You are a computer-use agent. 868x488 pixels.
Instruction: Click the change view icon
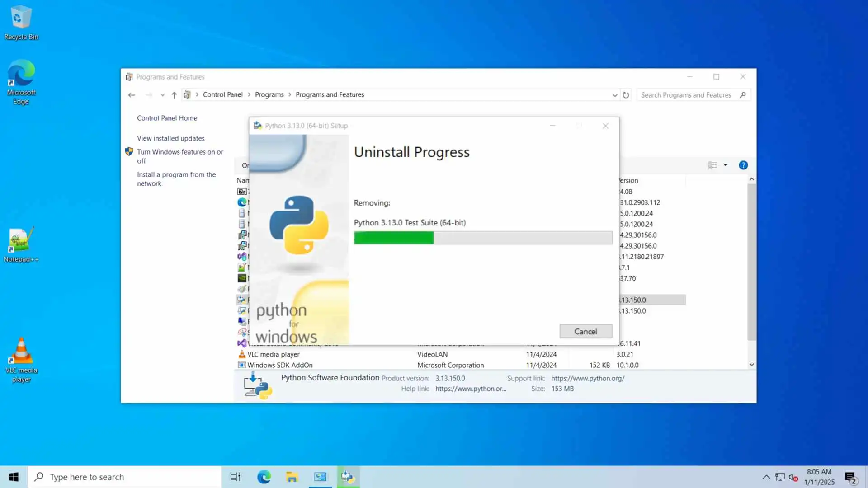click(712, 165)
